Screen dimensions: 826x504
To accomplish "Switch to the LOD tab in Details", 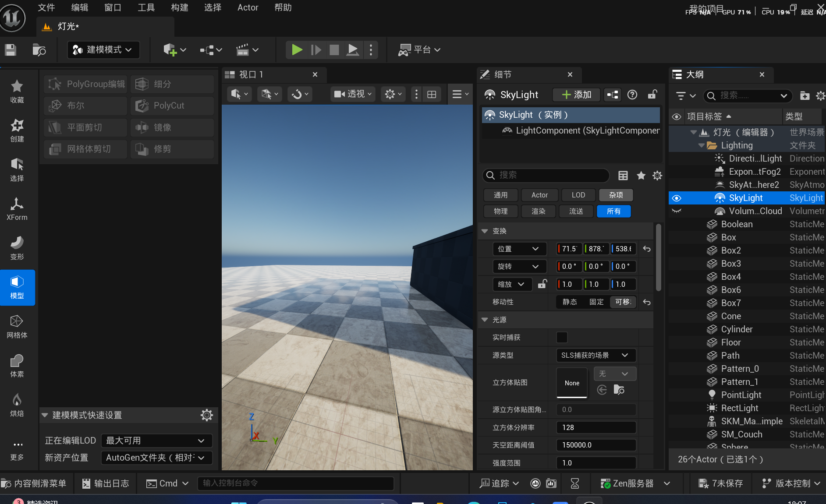I will click(578, 195).
